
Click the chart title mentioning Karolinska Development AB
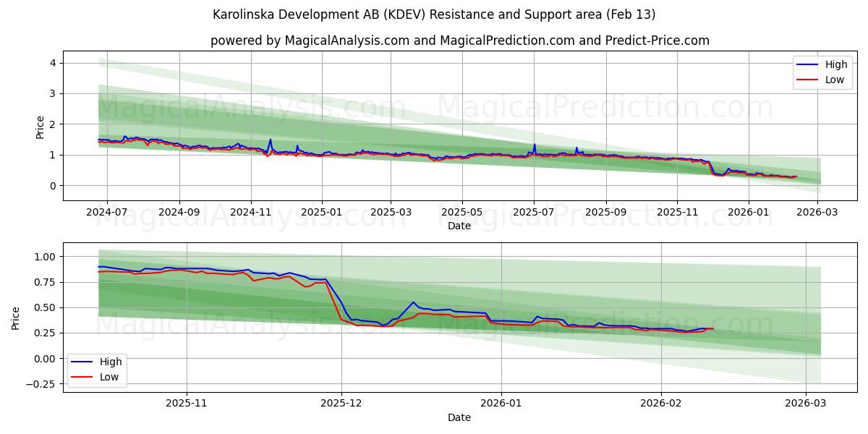point(434,14)
